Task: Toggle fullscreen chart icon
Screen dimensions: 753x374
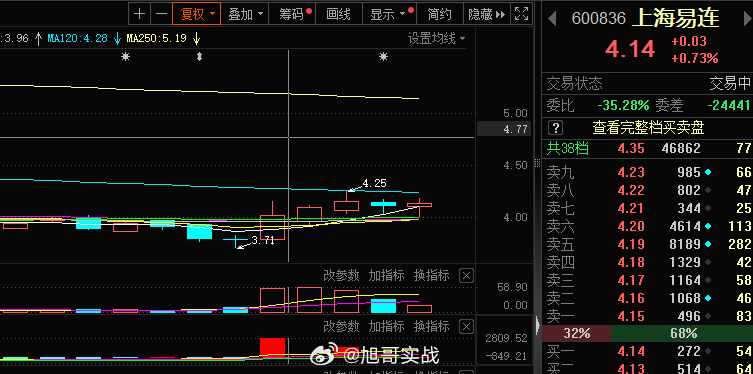Action: click(521, 14)
